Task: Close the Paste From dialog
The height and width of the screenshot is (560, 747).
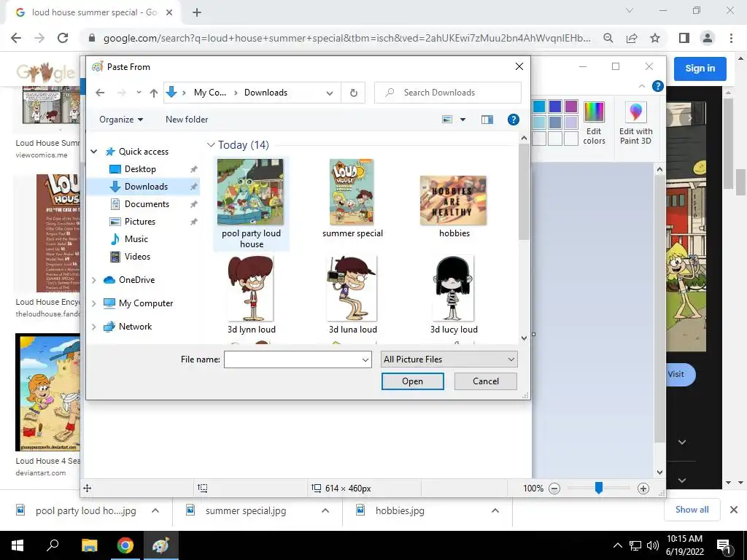Action: coord(519,66)
